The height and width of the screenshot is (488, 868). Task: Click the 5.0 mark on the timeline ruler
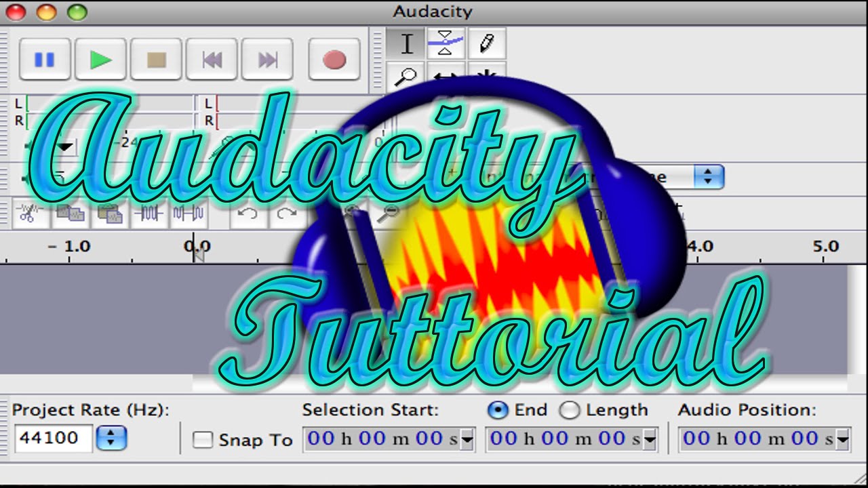coord(825,246)
